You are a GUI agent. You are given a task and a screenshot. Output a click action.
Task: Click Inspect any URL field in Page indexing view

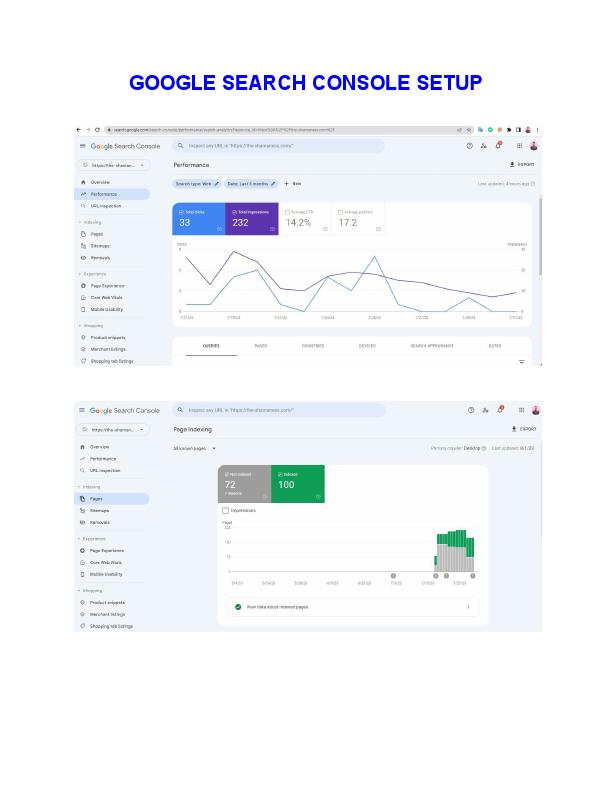pos(279,410)
